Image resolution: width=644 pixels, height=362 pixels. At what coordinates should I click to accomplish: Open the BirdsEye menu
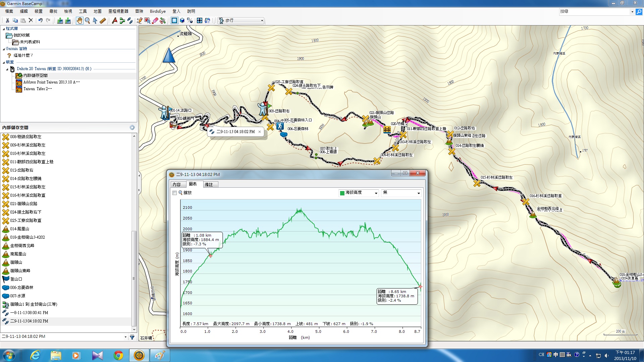point(158,11)
